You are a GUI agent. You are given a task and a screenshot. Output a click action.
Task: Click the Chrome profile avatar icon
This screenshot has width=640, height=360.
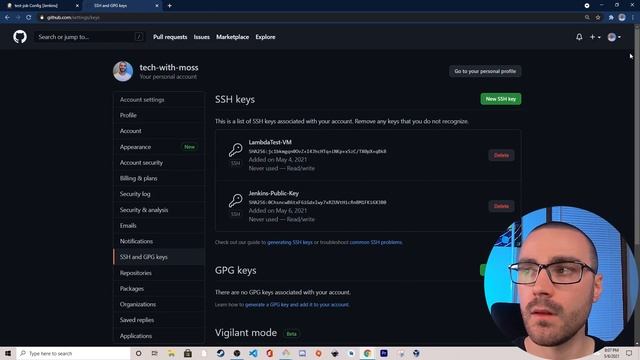(x=622, y=17)
